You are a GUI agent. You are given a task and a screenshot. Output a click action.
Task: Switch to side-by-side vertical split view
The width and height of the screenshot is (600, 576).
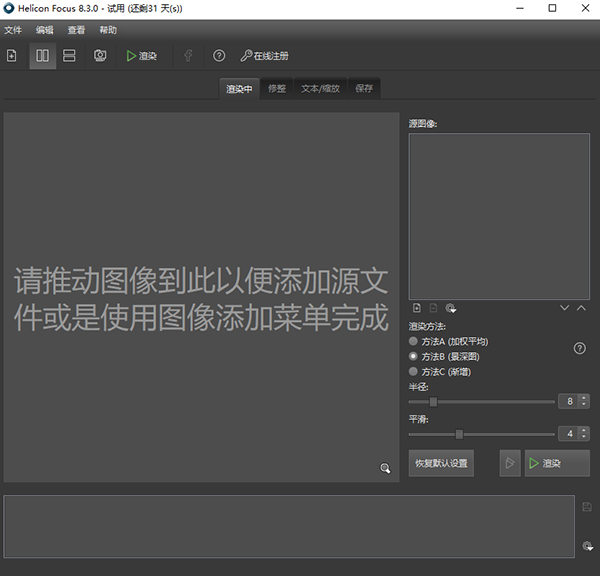(42, 56)
